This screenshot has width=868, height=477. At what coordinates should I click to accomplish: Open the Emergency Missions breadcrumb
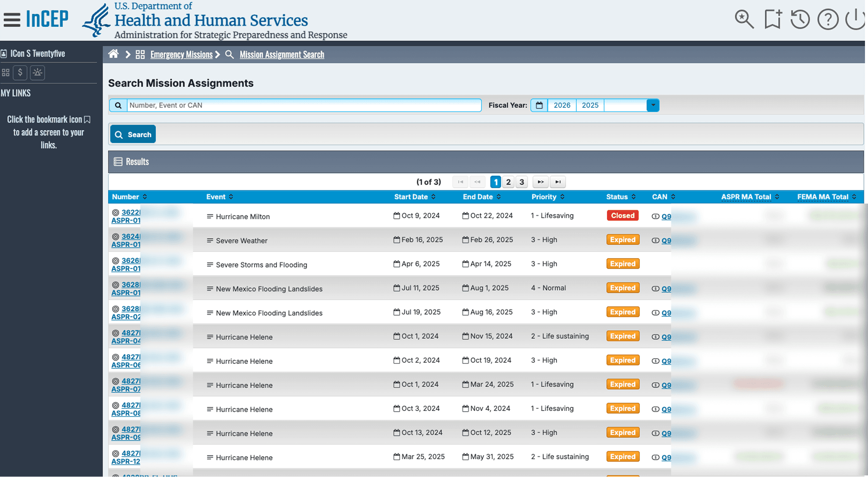click(x=181, y=54)
